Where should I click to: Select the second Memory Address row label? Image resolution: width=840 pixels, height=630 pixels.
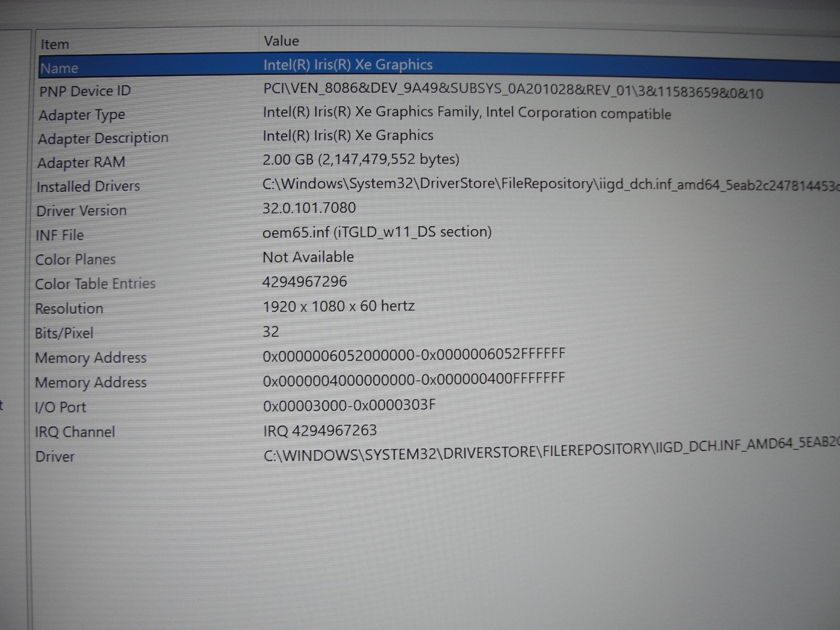(90, 383)
